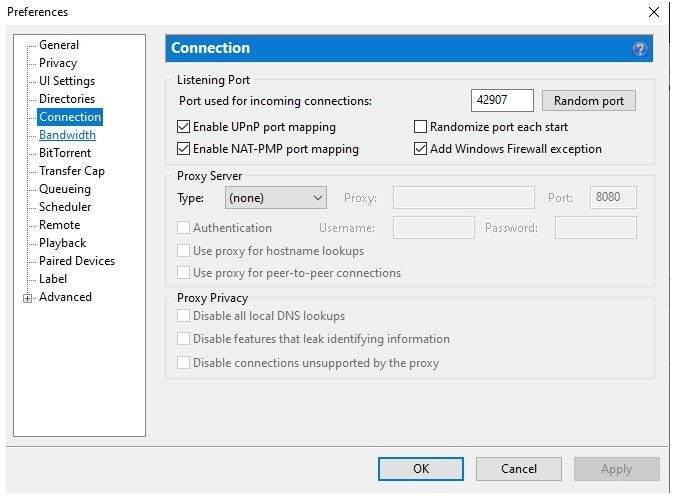
Task: Select the Advanced tree item label
Action: coord(65,297)
